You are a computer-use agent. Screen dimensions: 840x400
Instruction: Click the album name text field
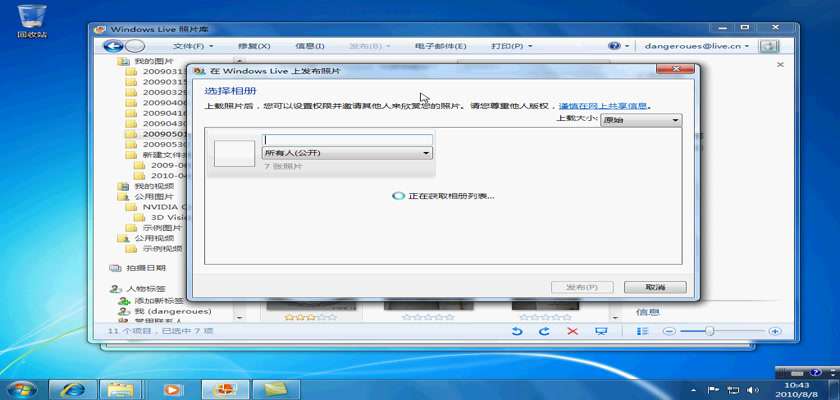pos(347,140)
